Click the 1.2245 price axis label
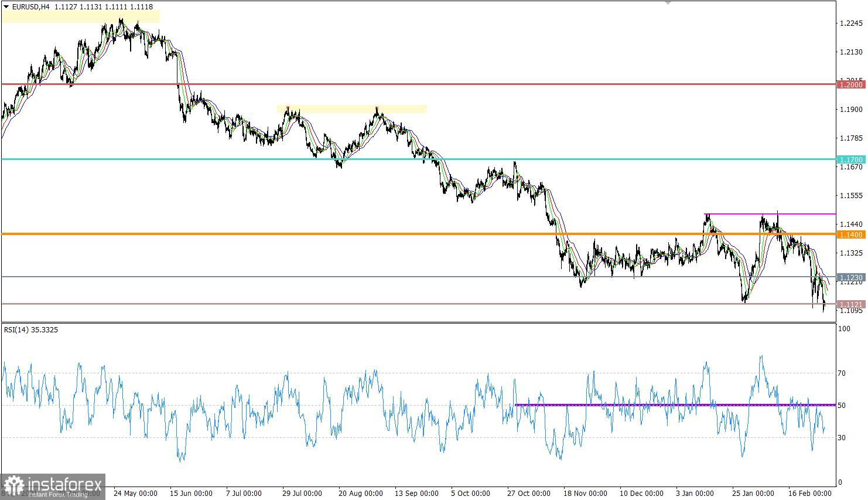 pos(852,23)
